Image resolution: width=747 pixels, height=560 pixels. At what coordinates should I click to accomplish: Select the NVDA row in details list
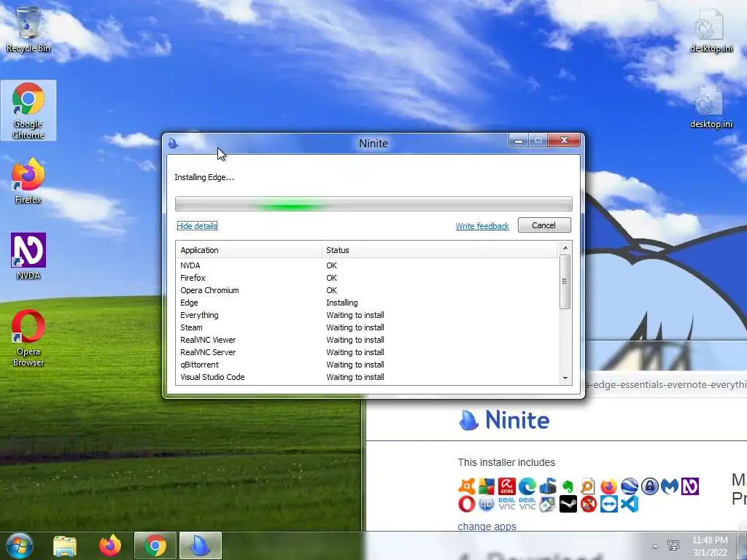coord(367,265)
